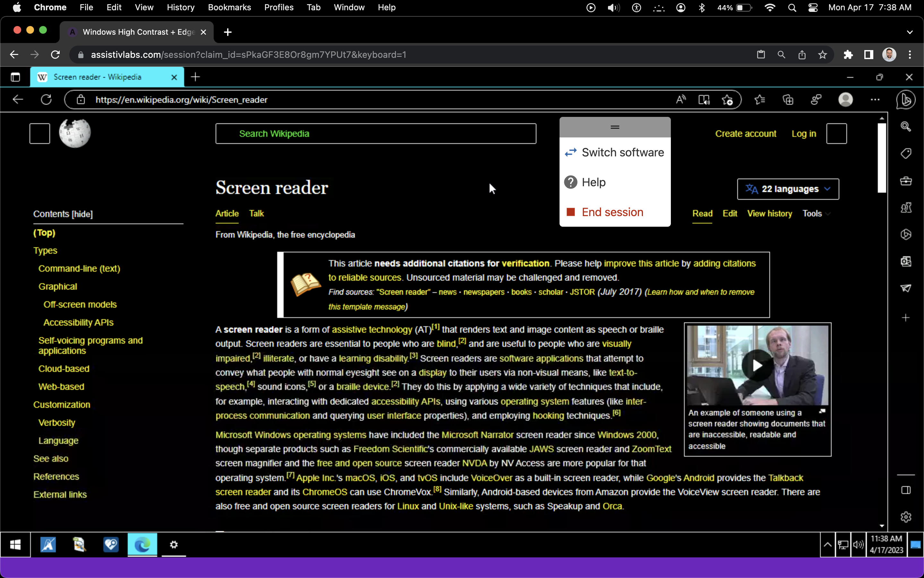
Task: Open Edge Favorites list icon
Action: tap(760, 100)
